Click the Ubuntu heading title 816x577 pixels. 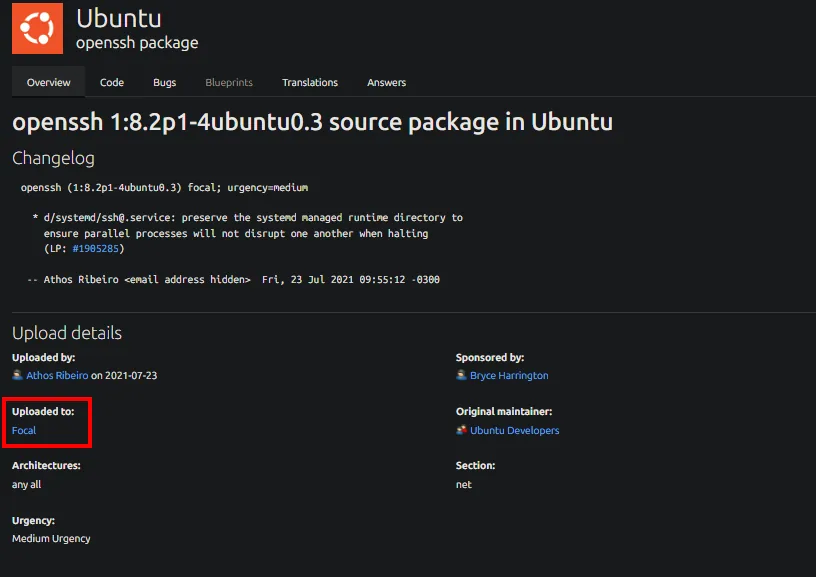[x=119, y=18]
